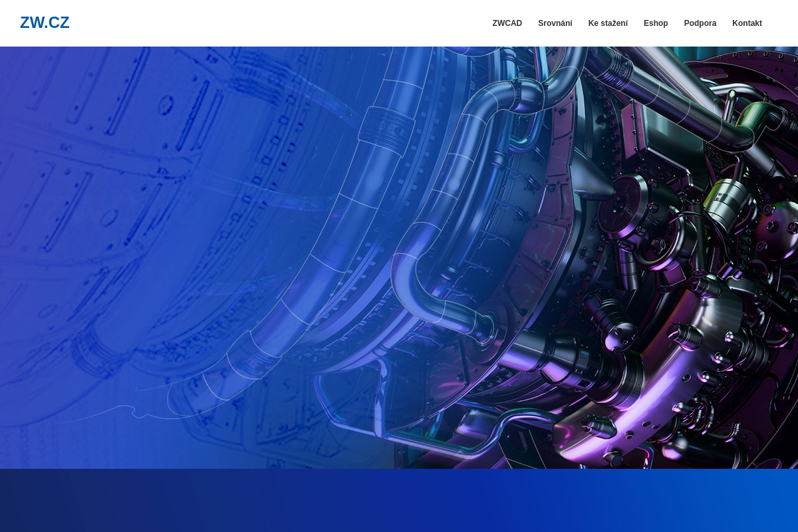The height and width of the screenshot is (532, 798).
Task: Go to the Srovnání page
Action: 555,23
